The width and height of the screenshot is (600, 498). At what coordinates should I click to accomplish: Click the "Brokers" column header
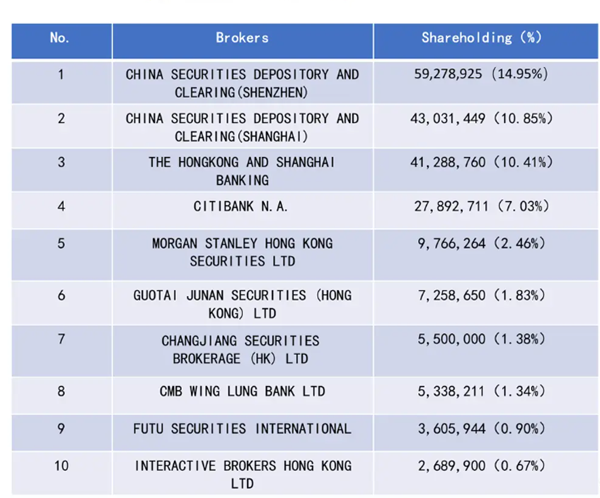point(242,38)
